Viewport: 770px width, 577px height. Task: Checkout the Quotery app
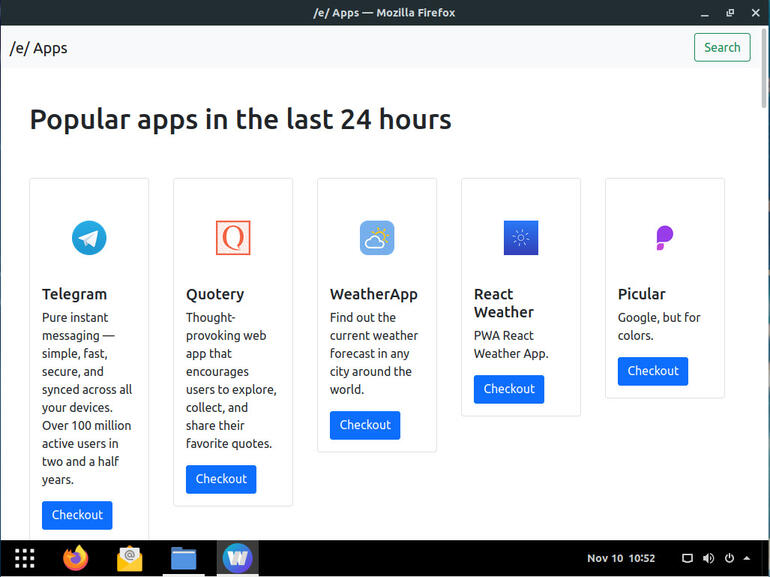pyautogui.click(x=221, y=479)
